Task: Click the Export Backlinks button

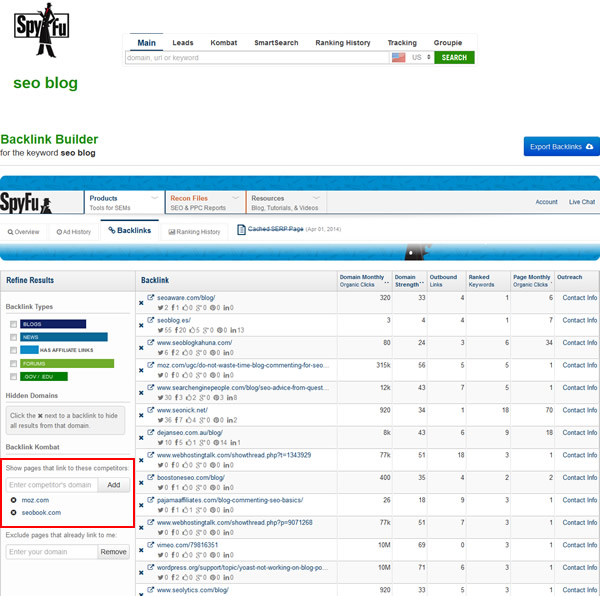Action: pos(561,147)
